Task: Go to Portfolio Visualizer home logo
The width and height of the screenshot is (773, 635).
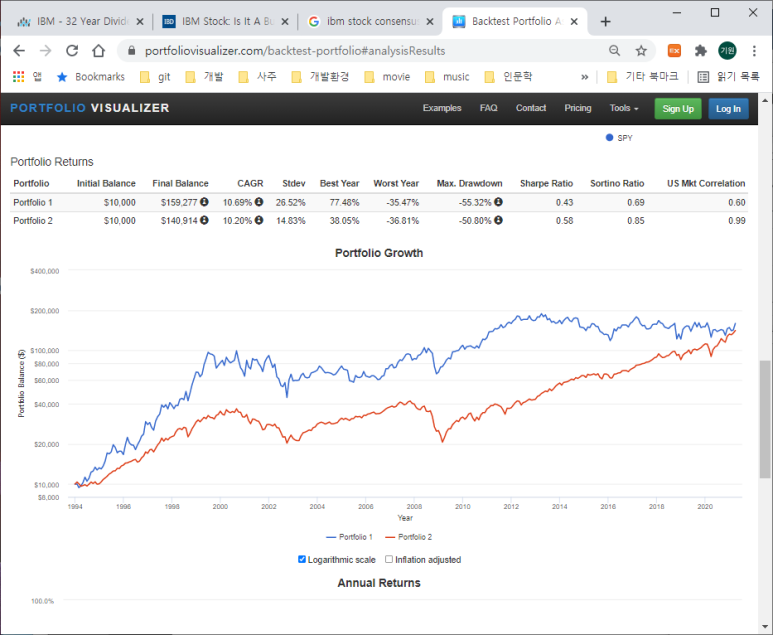Action: point(90,108)
